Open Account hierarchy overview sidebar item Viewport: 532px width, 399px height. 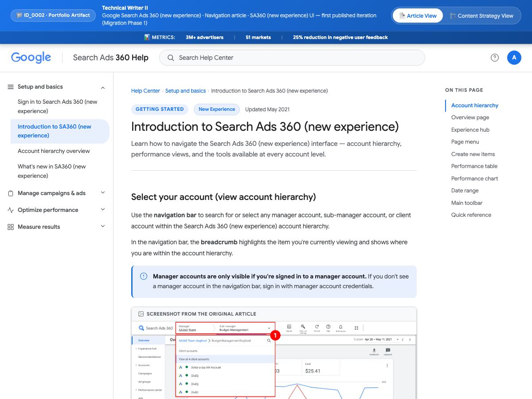coord(60,151)
